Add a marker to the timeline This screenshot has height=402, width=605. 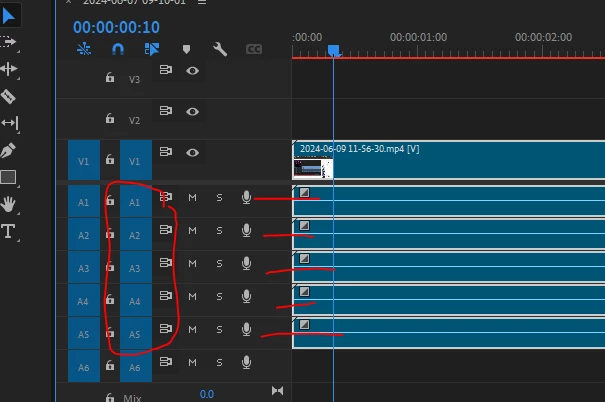[186, 49]
